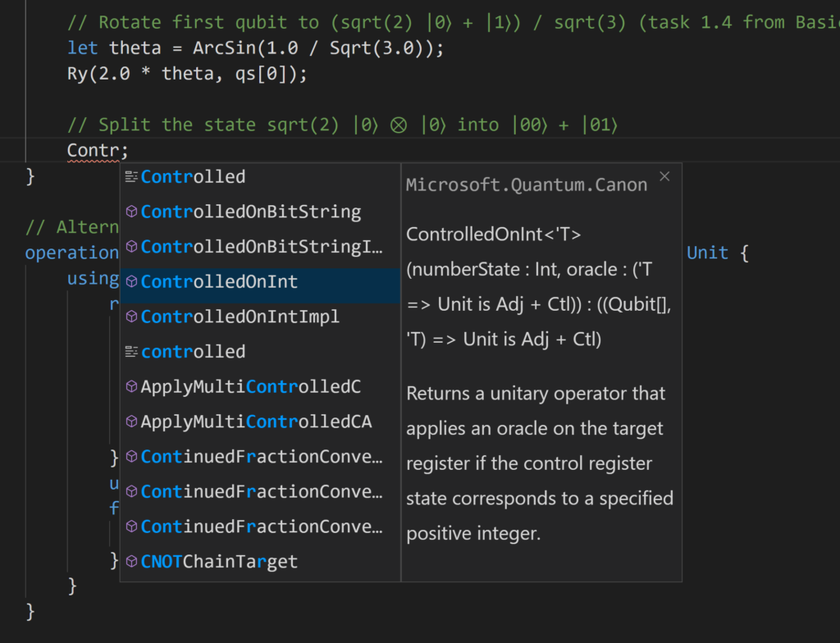Viewport: 840px width, 643px height.
Task: Click the keyword icon beside "Controlled"
Action: [x=131, y=176]
